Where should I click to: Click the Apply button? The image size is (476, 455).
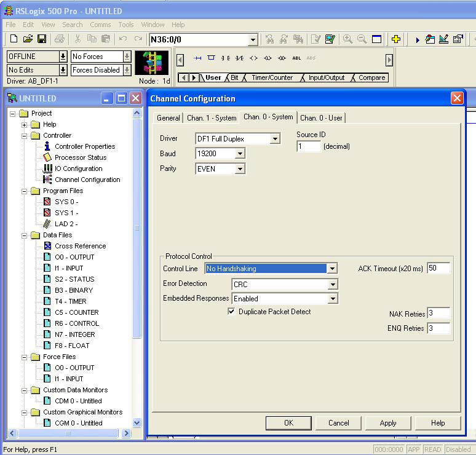click(x=388, y=423)
